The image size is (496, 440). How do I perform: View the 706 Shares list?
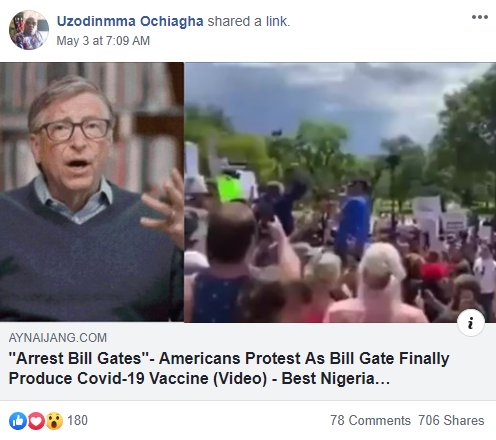[x=451, y=420]
